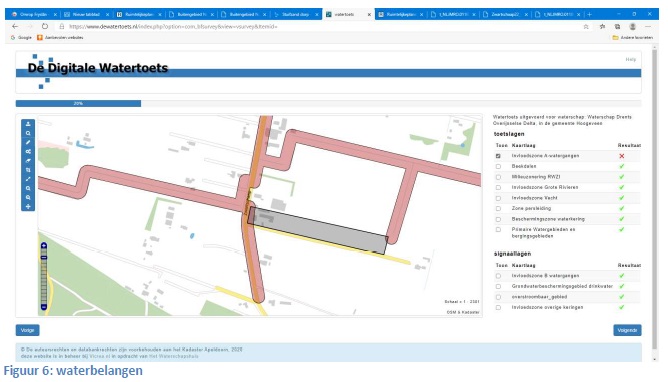This screenshot has height=382, width=668.
Task: Open the Vicrea.nl link in footer
Action: pyautogui.click(x=100, y=356)
